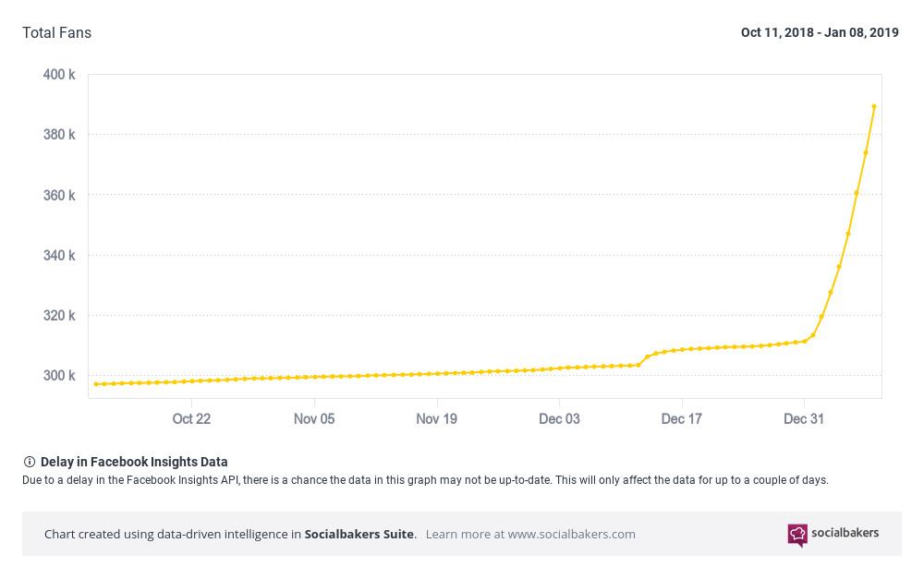Click the 320 k y-axis label
The width and height of the screenshot is (924, 567).
[59, 316]
